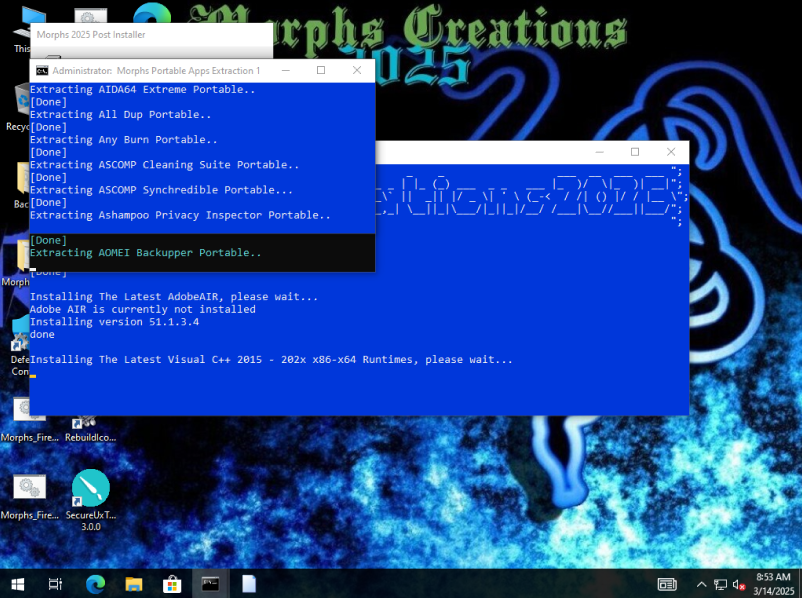This screenshot has height=598, width=802.
Task: Click the muted volume tray icon
Action: tap(739, 584)
